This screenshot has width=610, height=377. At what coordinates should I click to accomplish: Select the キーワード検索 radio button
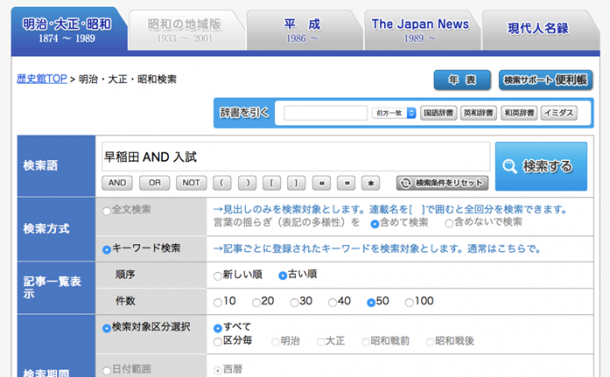[107, 250]
